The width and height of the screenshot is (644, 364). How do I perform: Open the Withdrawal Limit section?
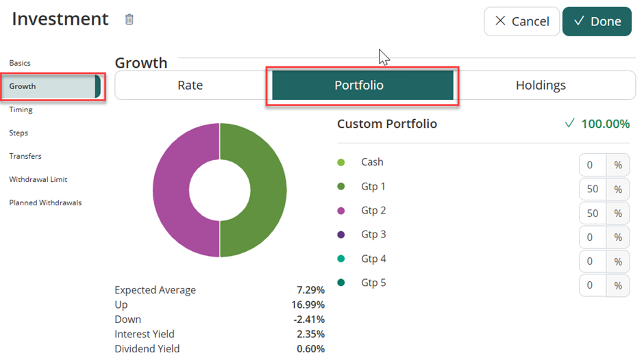tap(38, 179)
